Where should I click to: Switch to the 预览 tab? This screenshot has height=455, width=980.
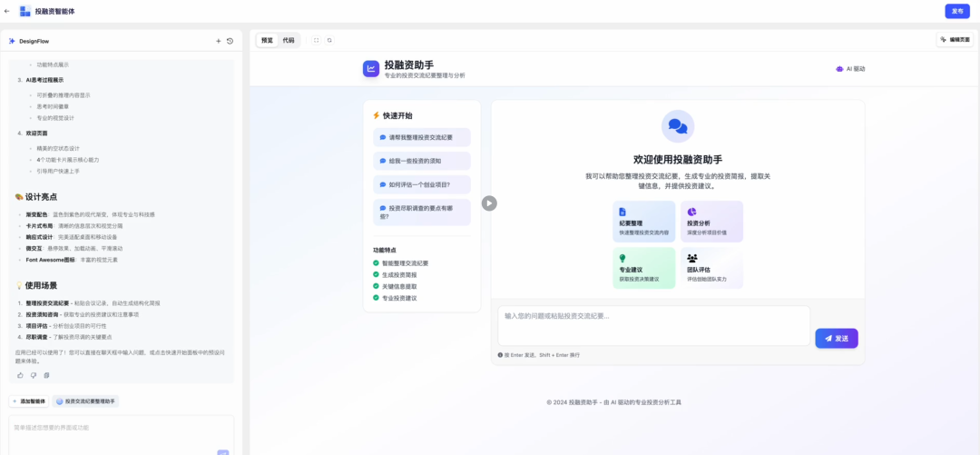[268, 40]
